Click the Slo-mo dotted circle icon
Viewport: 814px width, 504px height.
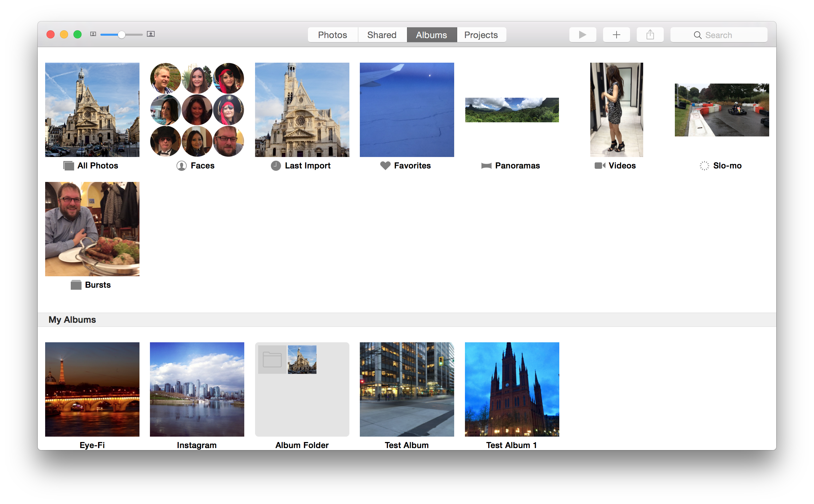click(x=704, y=166)
